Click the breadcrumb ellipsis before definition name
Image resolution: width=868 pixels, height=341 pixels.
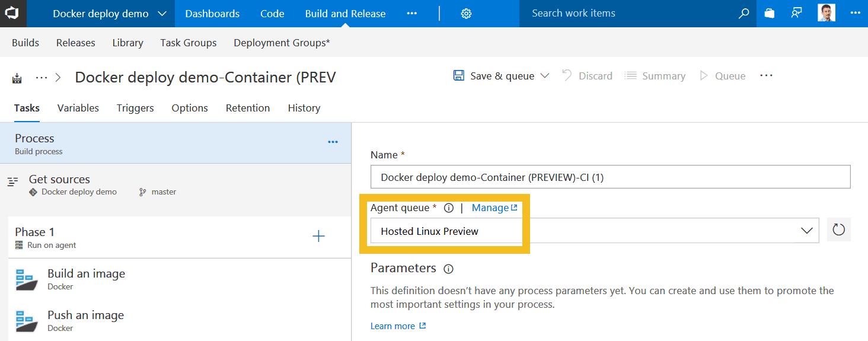42,77
